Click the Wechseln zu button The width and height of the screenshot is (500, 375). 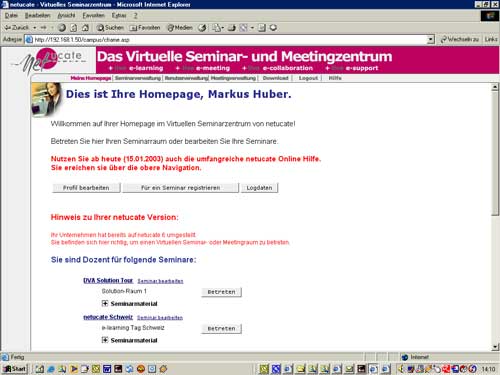[459, 40]
